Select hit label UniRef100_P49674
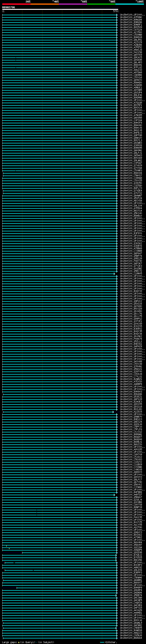The width and height of the screenshot is (146, 644). click(131, 339)
